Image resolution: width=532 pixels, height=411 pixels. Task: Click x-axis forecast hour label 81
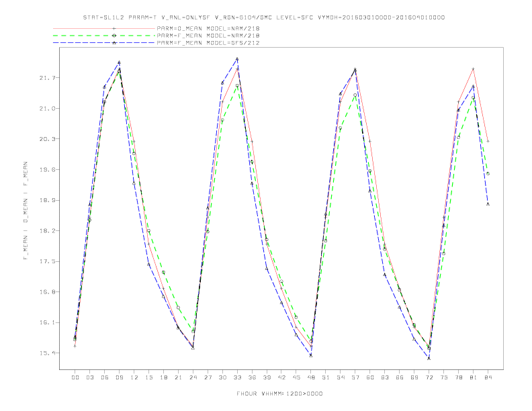click(474, 377)
